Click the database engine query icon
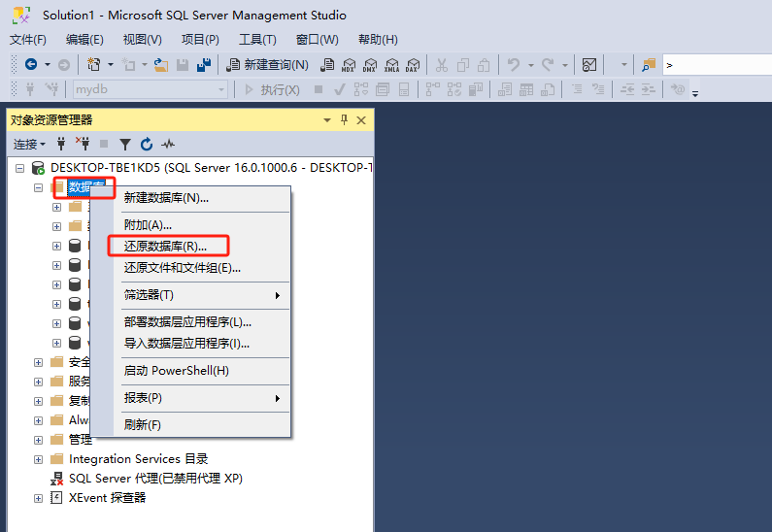772x532 pixels. (327, 65)
